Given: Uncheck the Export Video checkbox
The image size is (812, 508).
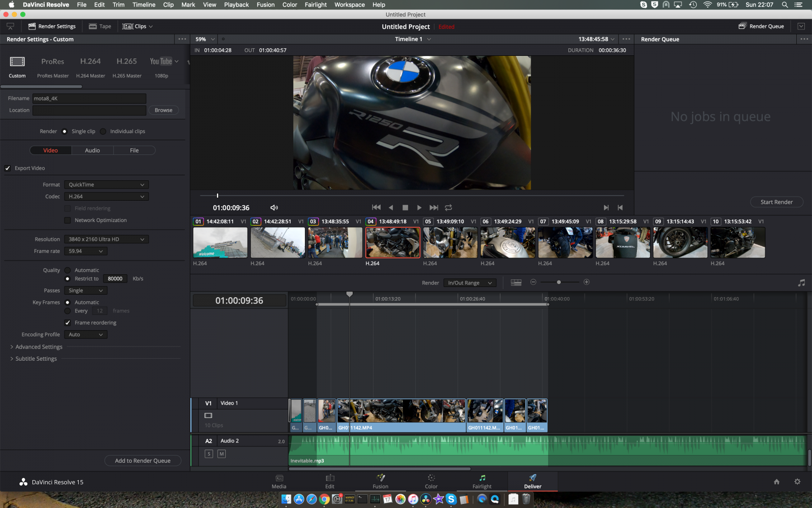Looking at the screenshot, I should pos(8,168).
